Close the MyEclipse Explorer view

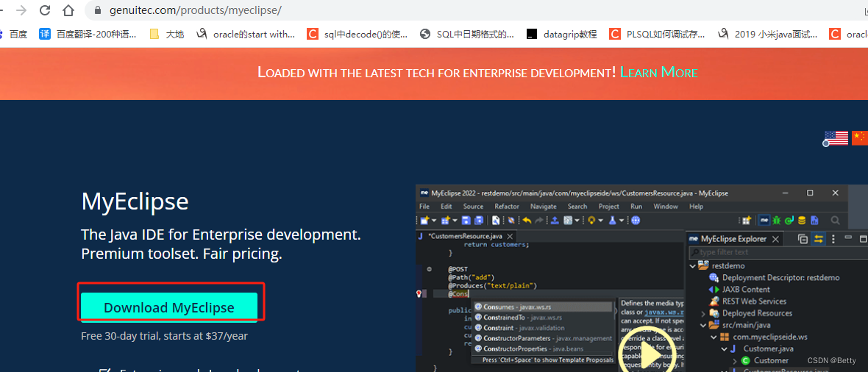point(775,239)
